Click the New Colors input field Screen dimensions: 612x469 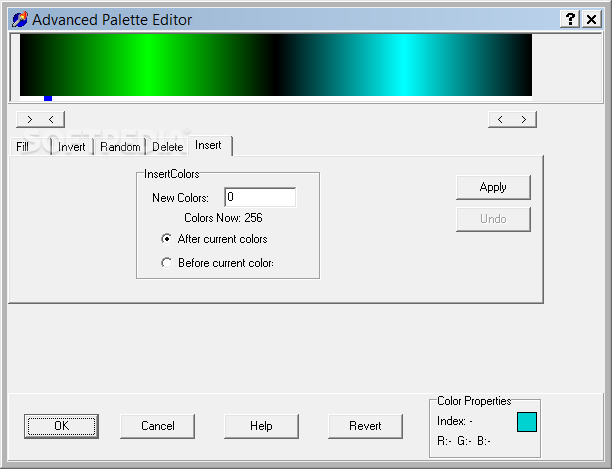tap(260, 197)
